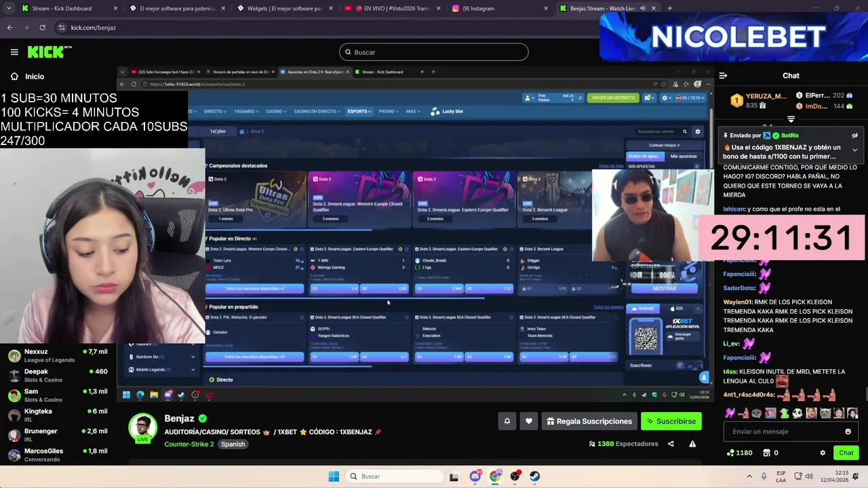868x488 pixels.
Task: Open the Kick hamburger menu
Action: pos(14,52)
